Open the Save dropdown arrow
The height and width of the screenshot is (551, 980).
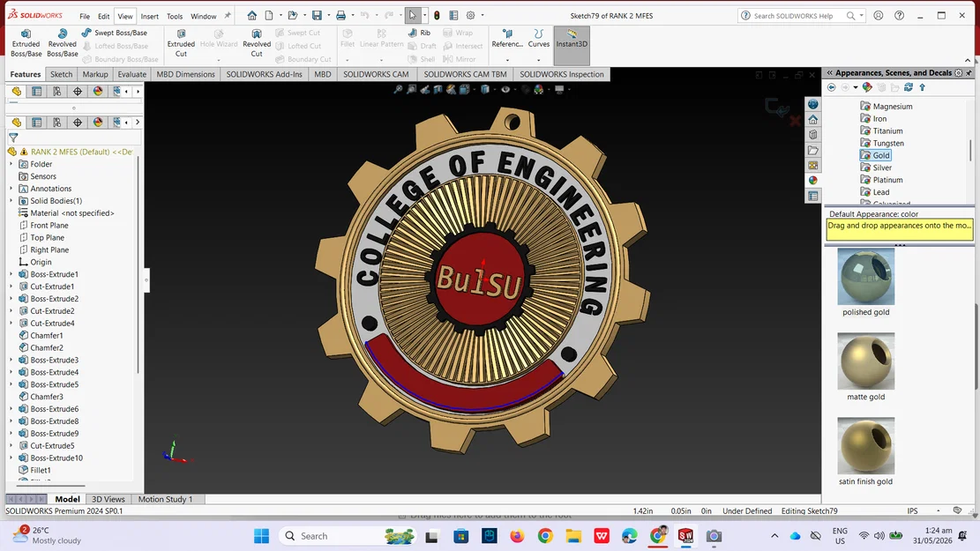329,16
